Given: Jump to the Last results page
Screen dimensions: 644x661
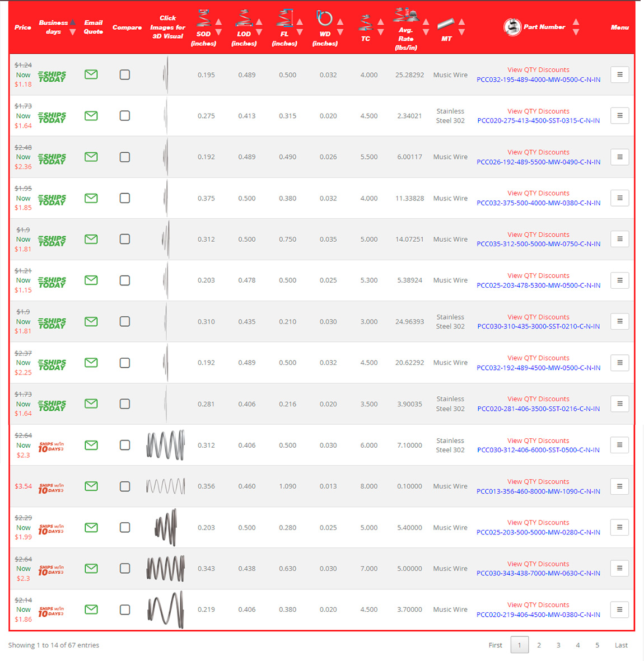Looking at the screenshot, I should [620, 645].
